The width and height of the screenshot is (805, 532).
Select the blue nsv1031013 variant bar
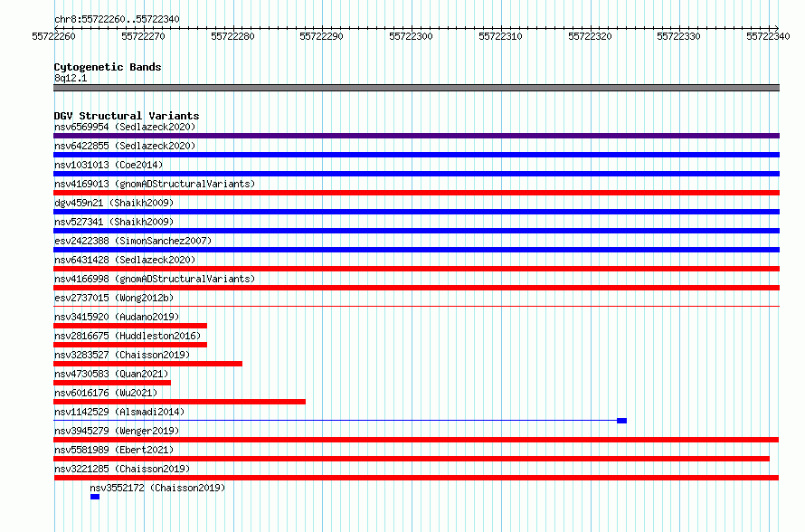pyautogui.click(x=416, y=174)
